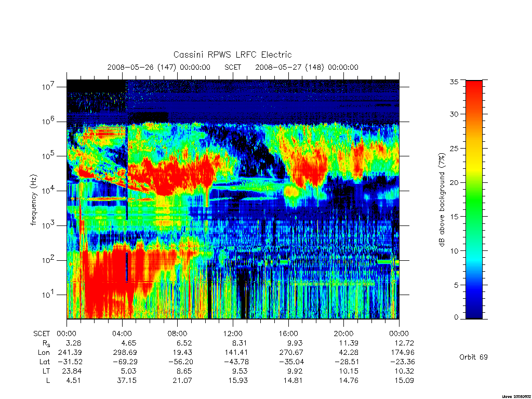This screenshot has height=399, width=532.
Task: Click the L value 37.15
Action: click(127, 381)
